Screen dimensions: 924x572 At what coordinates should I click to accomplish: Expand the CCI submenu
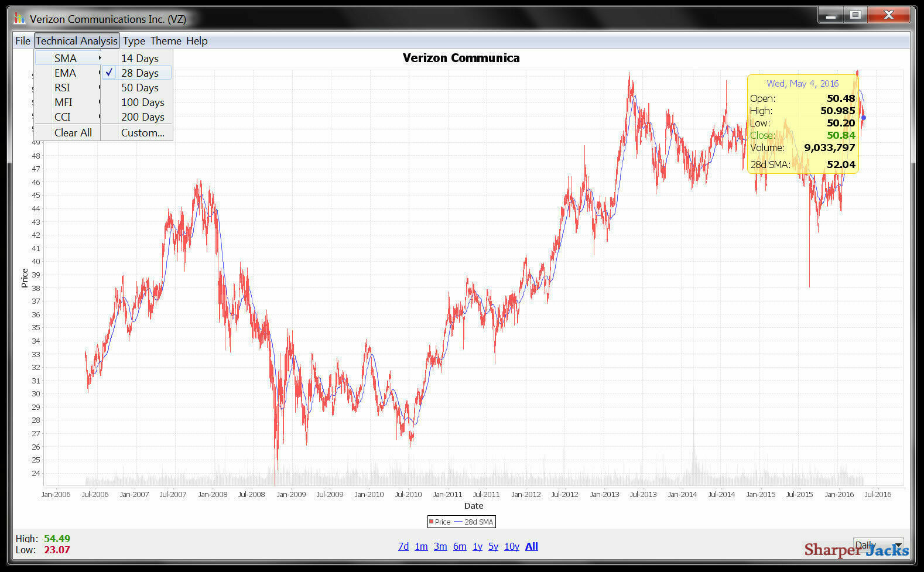tap(68, 117)
